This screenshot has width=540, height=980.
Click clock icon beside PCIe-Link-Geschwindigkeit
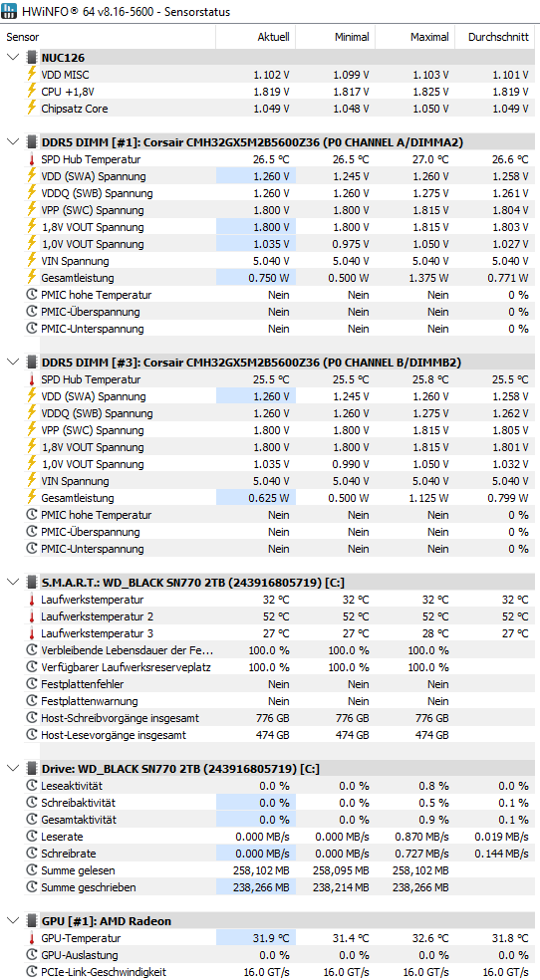coord(31,971)
